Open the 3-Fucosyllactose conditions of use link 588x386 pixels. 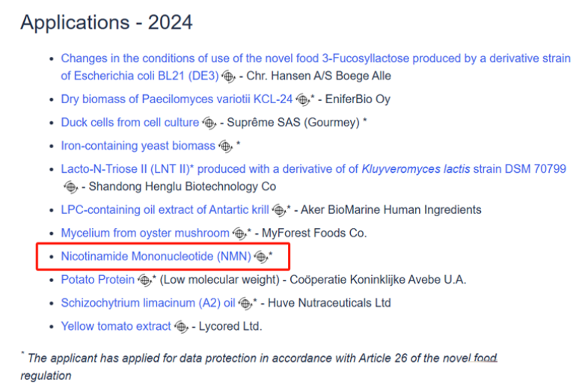click(x=316, y=67)
